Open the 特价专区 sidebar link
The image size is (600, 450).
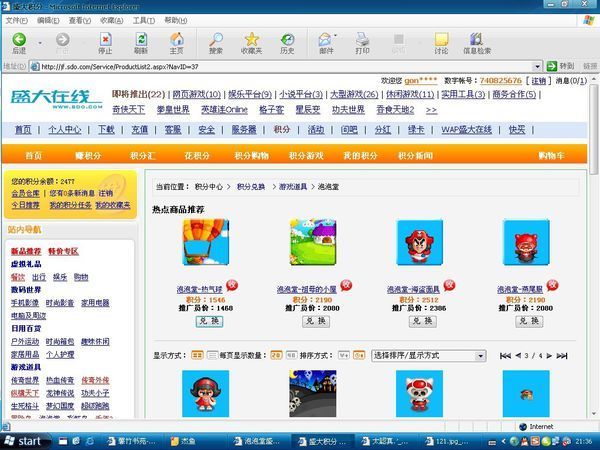point(63,251)
